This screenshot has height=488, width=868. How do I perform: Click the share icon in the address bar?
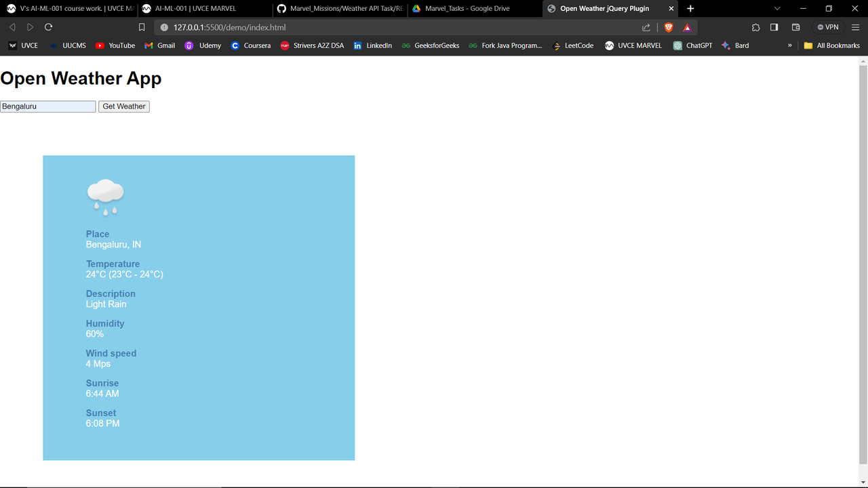pos(646,27)
